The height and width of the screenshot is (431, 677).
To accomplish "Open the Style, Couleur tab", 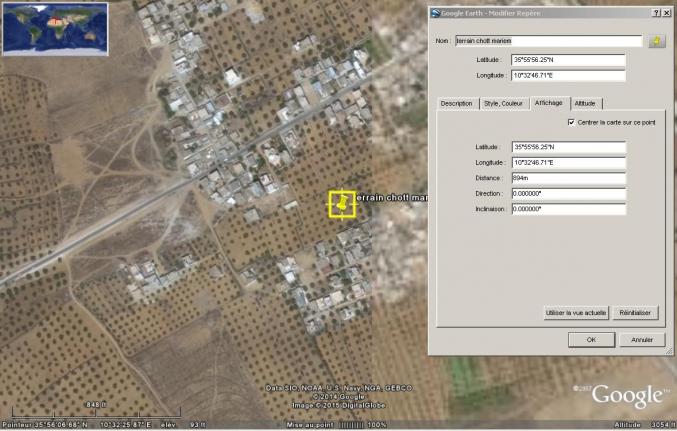I will click(504, 103).
